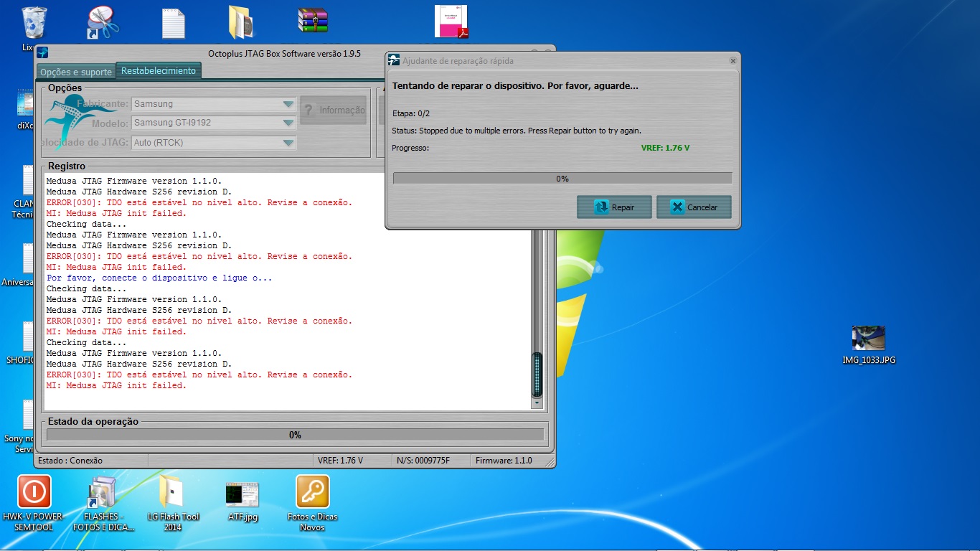This screenshot has width=980, height=551.
Task: Click the 'Etapa: 0/2' dialog text
Action: click(x=411, y=113)
